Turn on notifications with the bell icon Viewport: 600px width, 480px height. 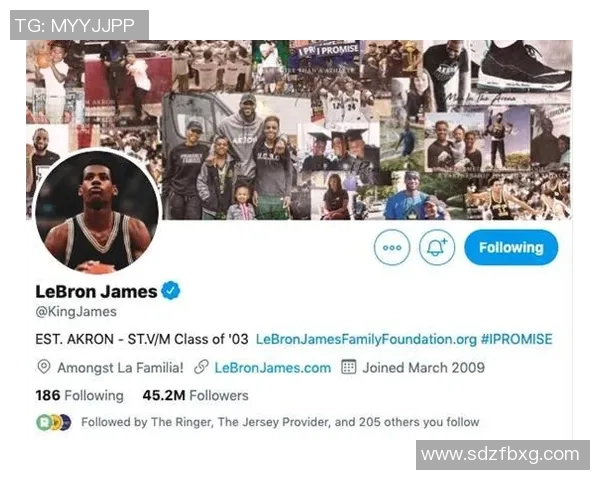tap(437, 247)
